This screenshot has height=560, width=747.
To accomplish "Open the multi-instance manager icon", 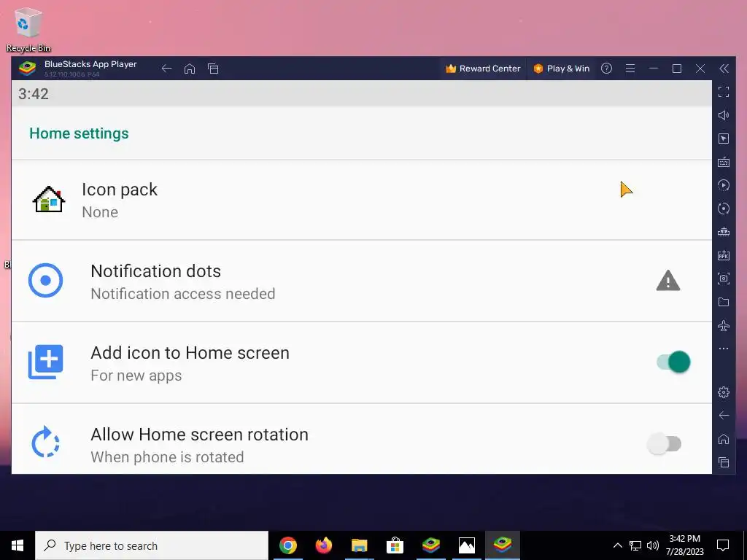I will (x=724, y=232).
